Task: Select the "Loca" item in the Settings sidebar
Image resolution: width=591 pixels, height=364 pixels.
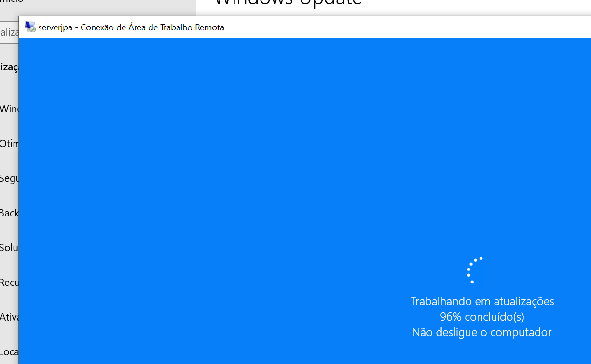Action: pos(9,352)
